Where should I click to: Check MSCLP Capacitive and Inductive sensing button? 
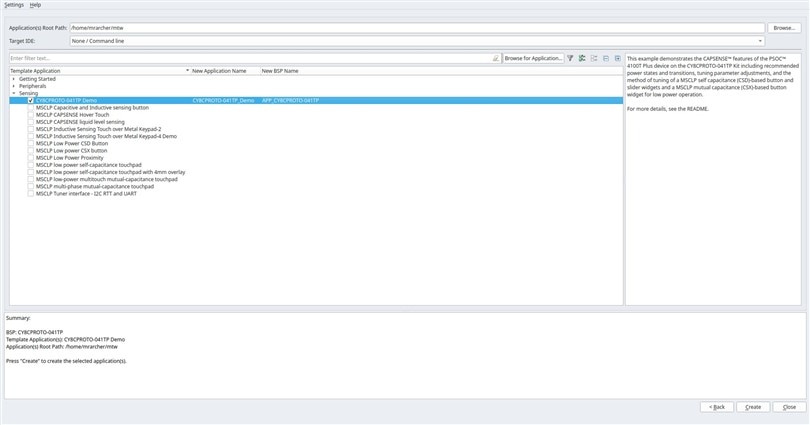pyautogui.click(x=31, y=108)
